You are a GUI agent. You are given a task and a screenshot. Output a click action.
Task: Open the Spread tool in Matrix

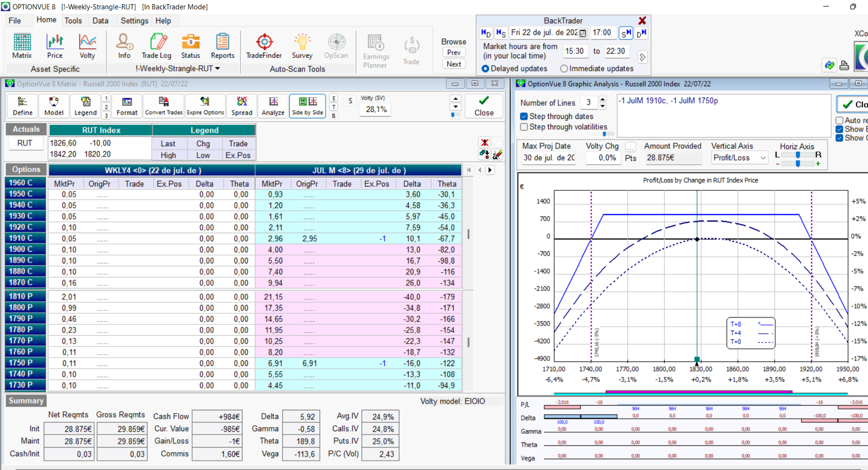coord(242,106)
